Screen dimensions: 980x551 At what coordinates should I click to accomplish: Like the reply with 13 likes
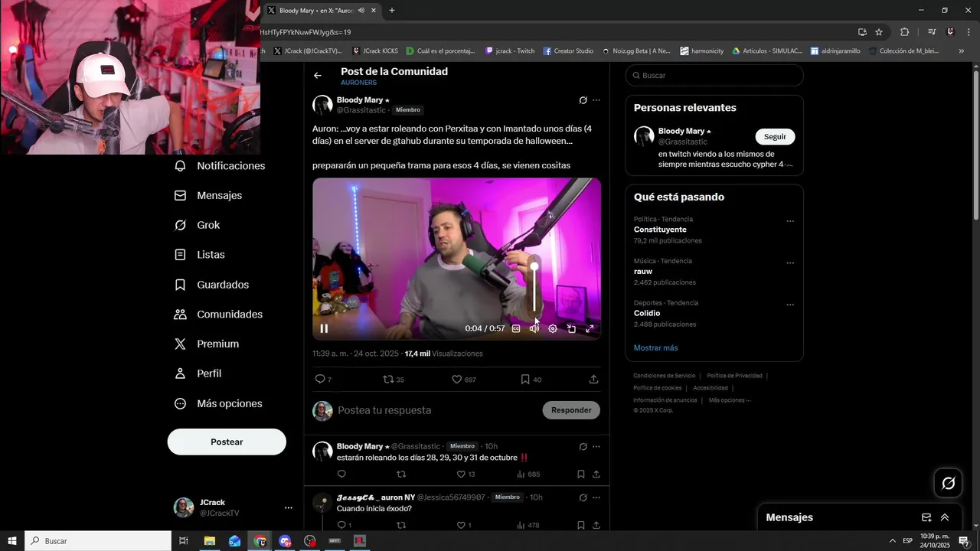pos(466,474)
